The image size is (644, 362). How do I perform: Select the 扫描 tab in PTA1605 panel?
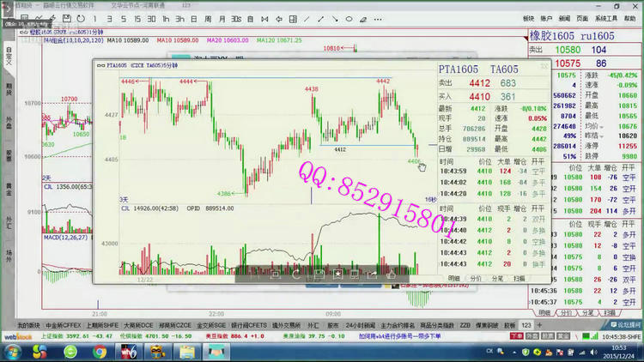[x=519, y=279]
